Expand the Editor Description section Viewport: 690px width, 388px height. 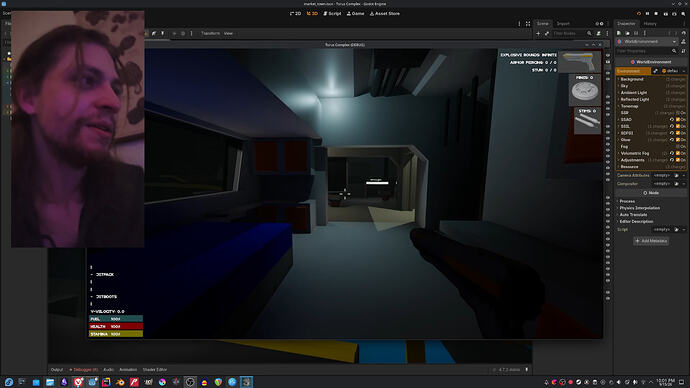636,221
